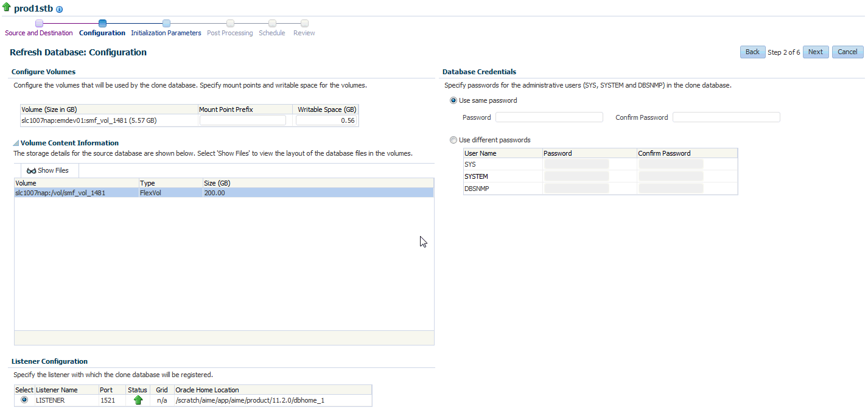Click the Volume column header in content table
The width and height of the screenshot is (868, 413).
coord(77,183)
